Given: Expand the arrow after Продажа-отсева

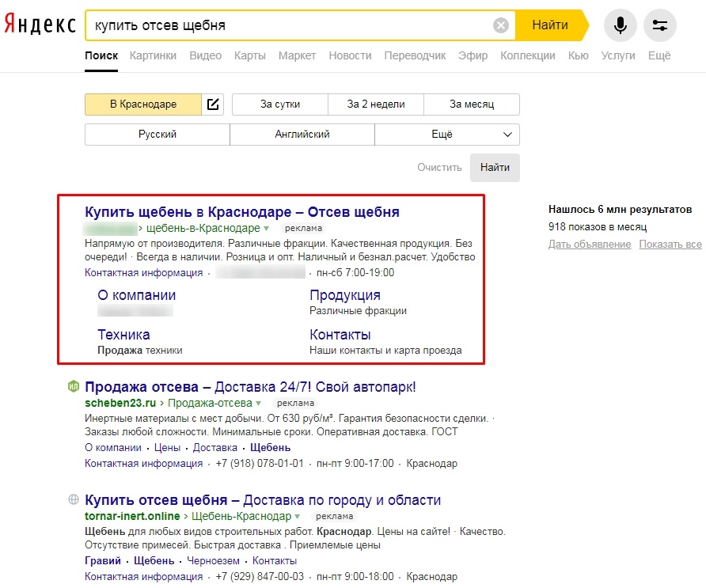Looking at the screenshot, I should point(259,404).
